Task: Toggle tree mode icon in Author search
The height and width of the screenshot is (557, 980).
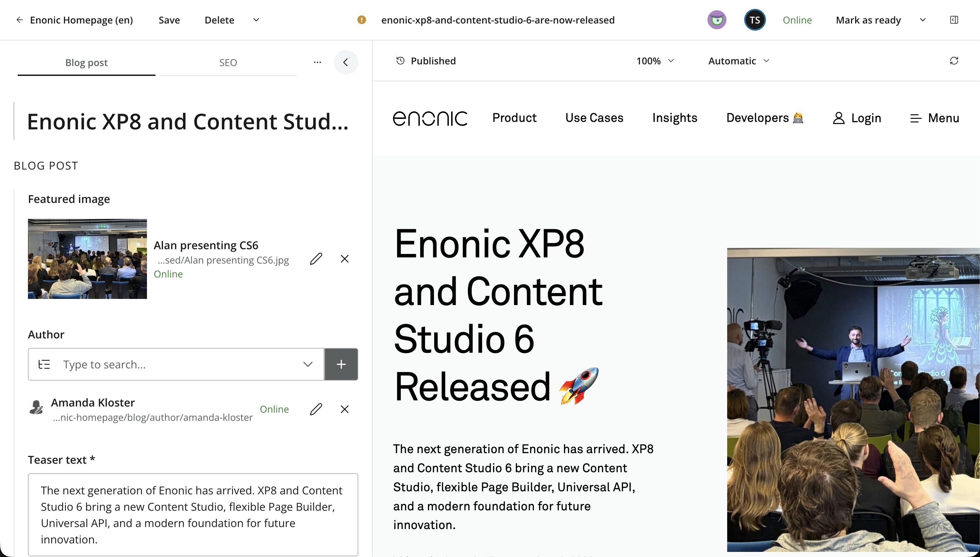Action: 44,364
